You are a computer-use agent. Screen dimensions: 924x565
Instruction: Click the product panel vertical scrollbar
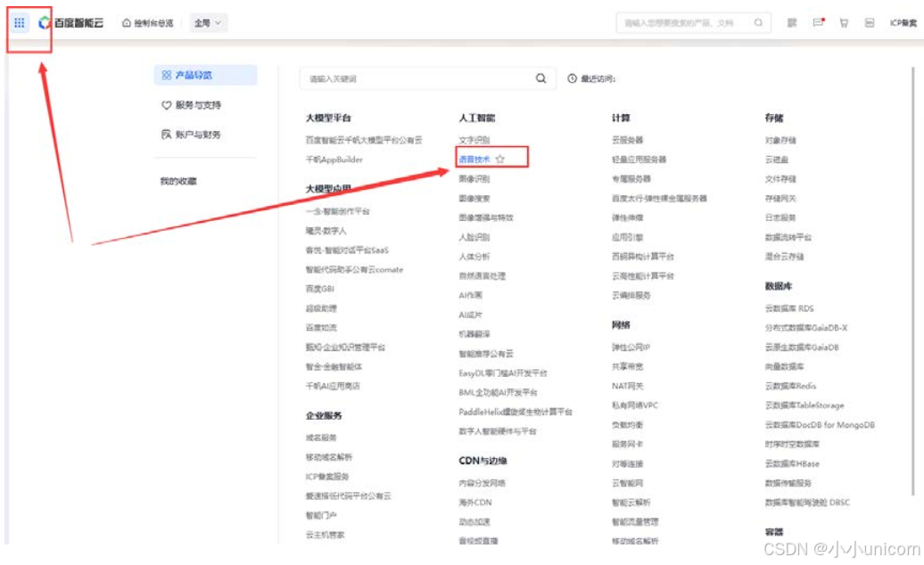[913, 282]
